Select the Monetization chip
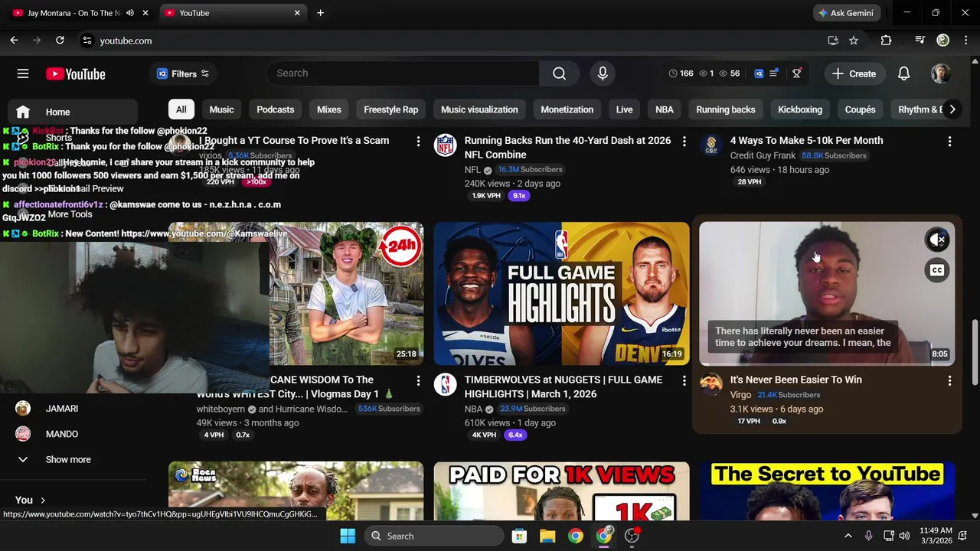The width and height of the screenshot is (980, 551). click(567, 109)
